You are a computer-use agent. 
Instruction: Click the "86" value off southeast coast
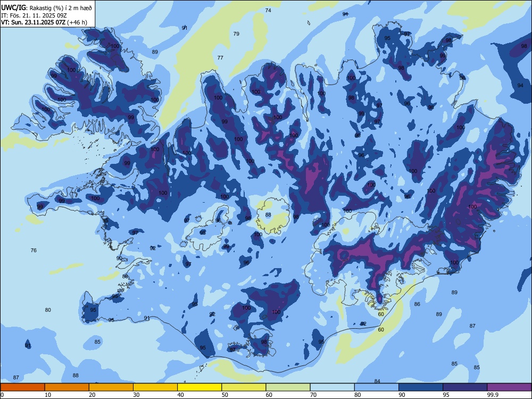(x=417, y=304)
